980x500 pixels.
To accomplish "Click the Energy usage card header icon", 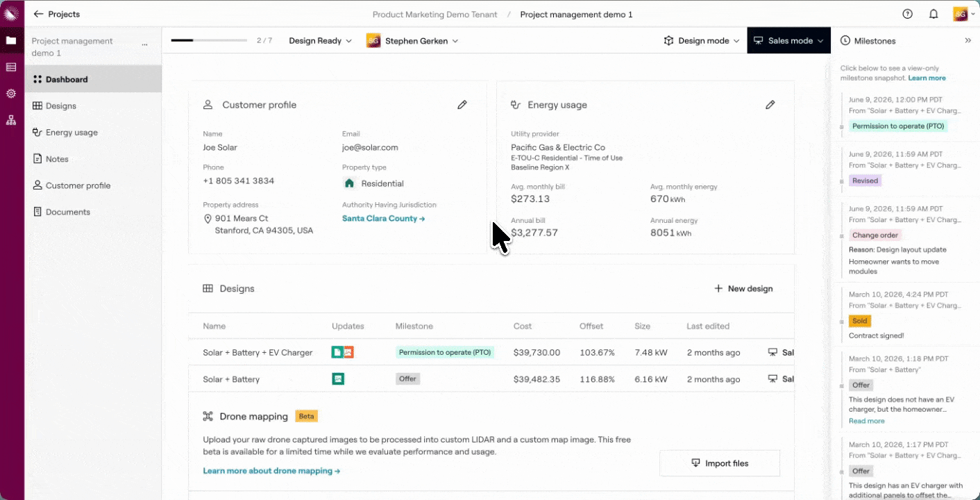I will point(516,105).
